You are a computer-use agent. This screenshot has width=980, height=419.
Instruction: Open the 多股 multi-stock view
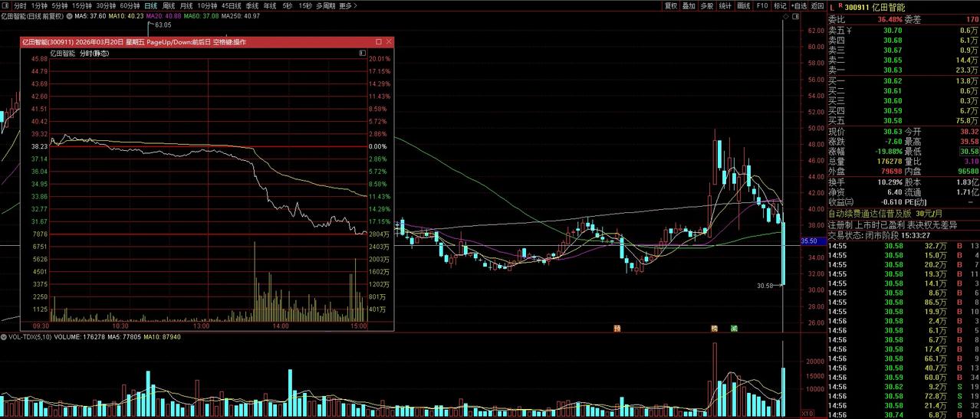[x=707, y=5]
